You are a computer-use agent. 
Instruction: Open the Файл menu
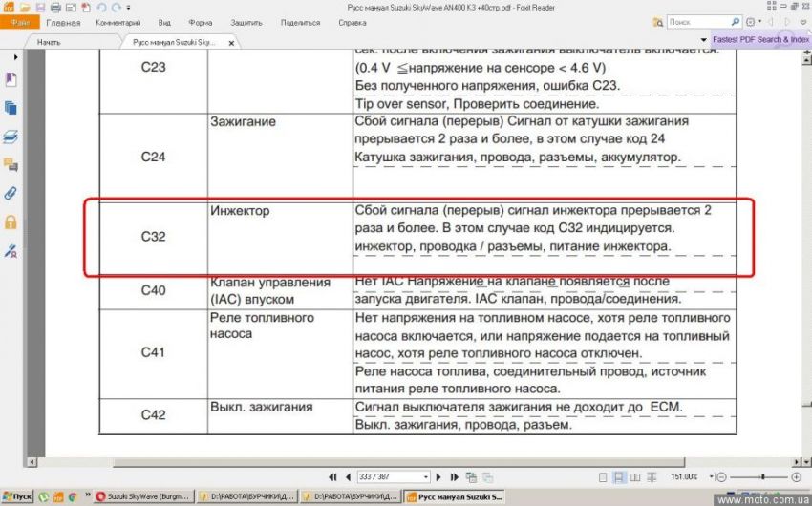coord(19,22)
